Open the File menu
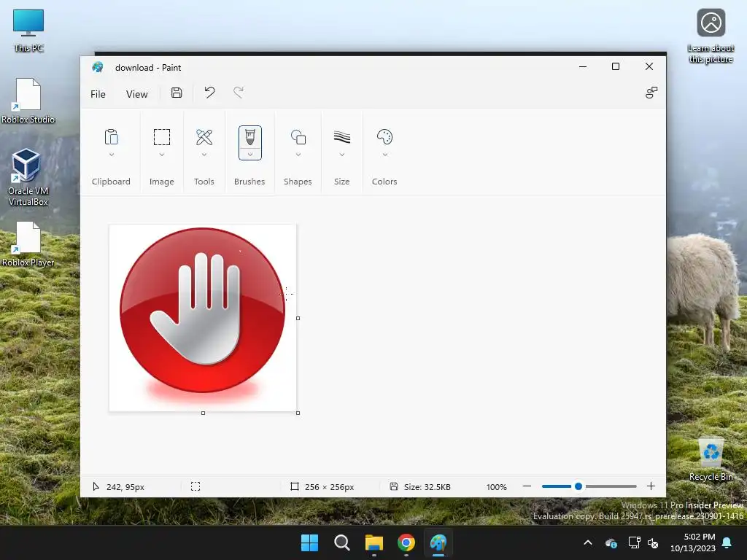The image size is (747, 560). 98,94
